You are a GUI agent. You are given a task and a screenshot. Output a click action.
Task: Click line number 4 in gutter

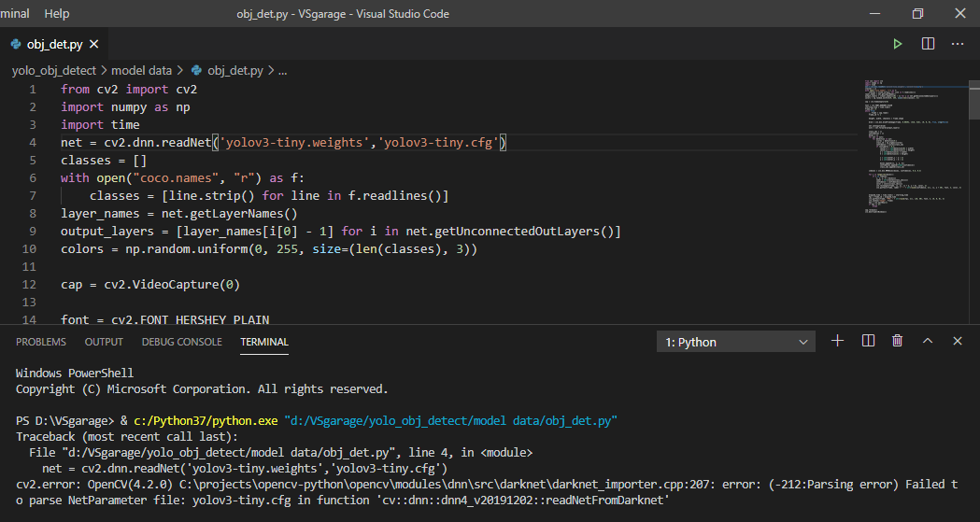33,142
